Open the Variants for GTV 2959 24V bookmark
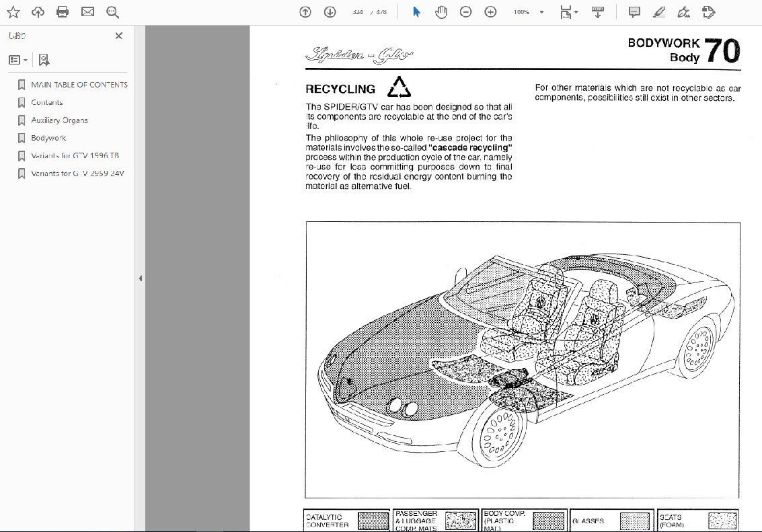The image size is (762, 532). pyautogui.click(x=78, y=174)
